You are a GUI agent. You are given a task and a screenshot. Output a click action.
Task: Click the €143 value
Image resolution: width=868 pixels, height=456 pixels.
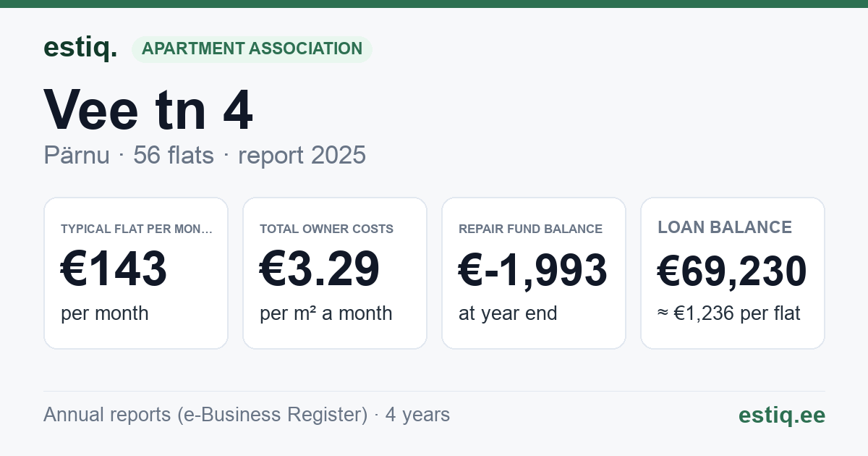[114, 269]
